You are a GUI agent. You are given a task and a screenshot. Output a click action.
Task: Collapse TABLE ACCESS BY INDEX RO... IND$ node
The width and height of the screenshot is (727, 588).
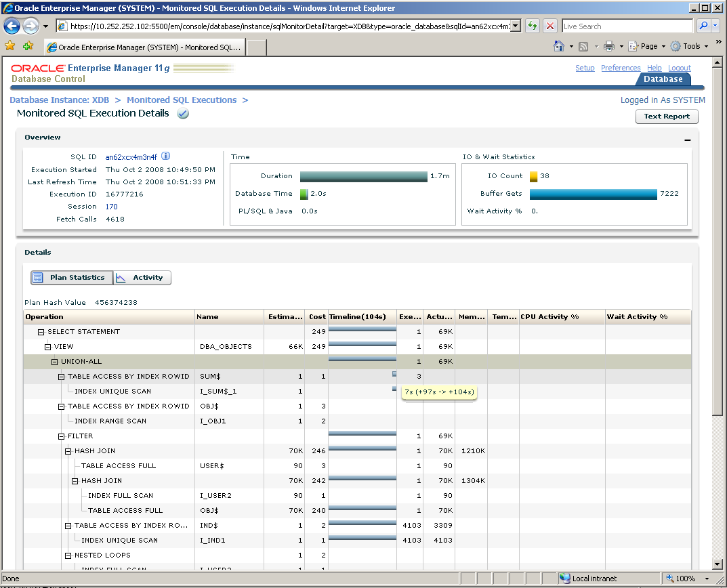tap(68, 526)
